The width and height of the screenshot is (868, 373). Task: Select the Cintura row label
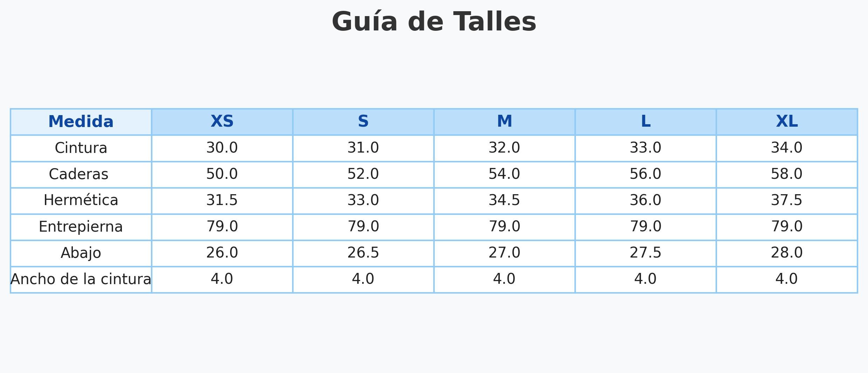(x=81, y=148)
